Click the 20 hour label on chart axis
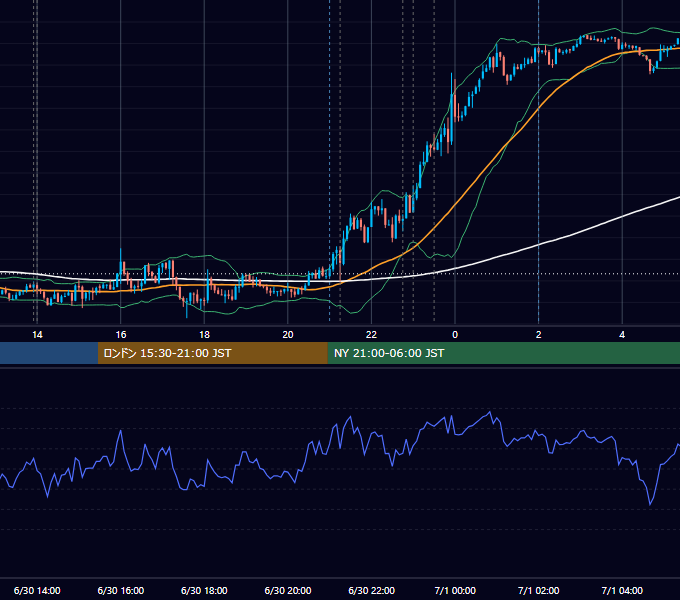 (288, 335)
